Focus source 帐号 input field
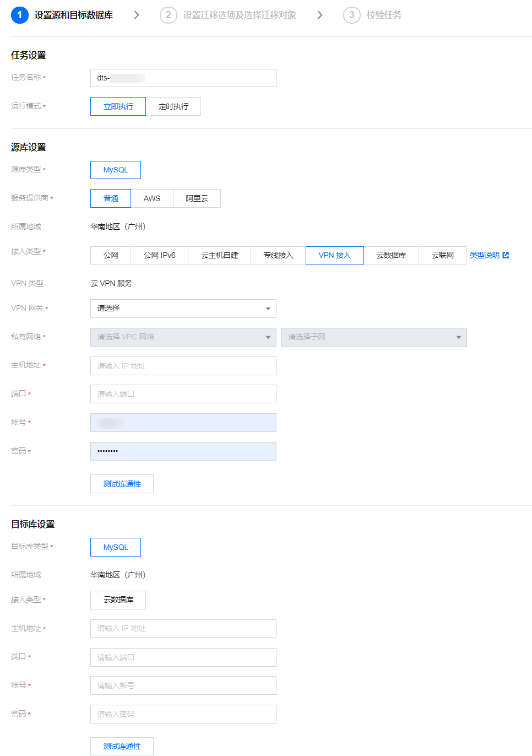Screen dimensions: 532x756 [x=183, y=423]
